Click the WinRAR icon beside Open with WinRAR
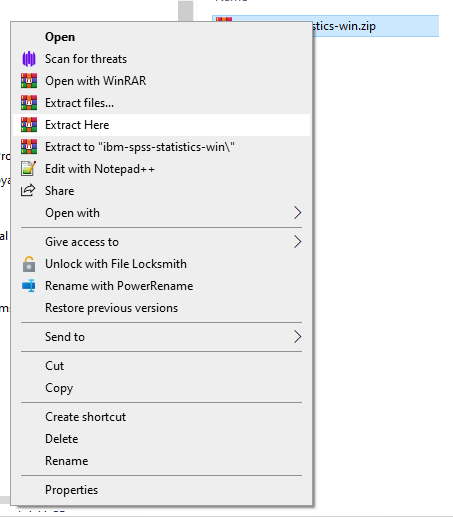Screen dimensions: 453x517 [x=29, y=81]
